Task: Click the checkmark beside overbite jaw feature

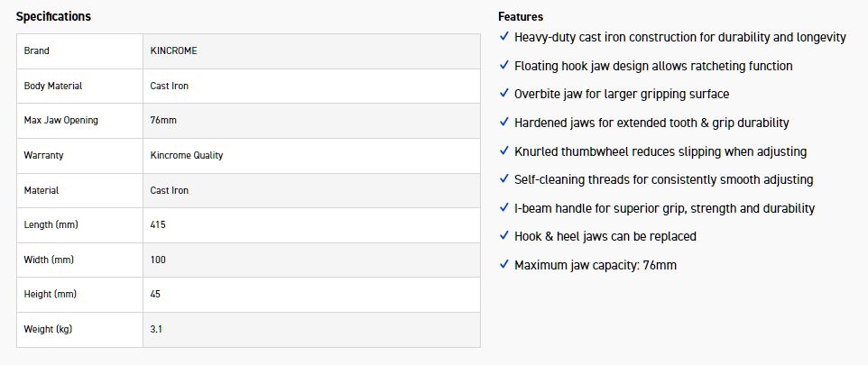Action: pyautogui.click(x=503, y=94)
